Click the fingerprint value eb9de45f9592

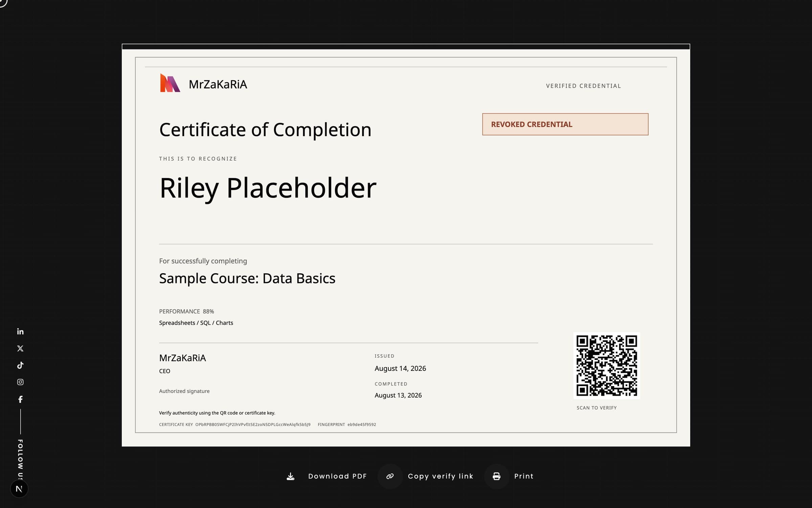coord(362,425)
